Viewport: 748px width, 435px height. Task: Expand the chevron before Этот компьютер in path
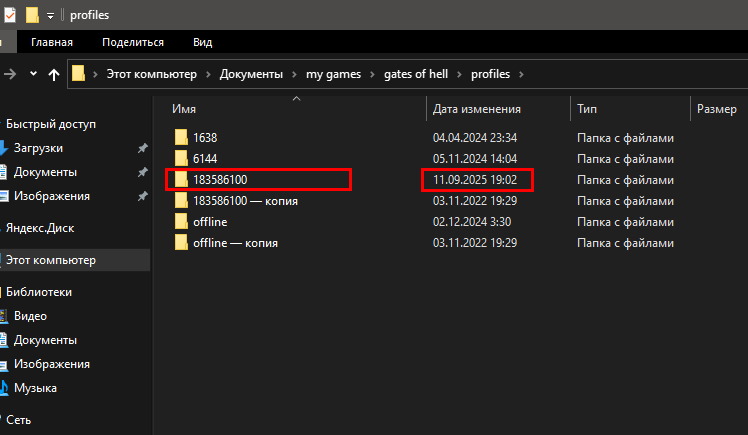pyautogui.click(x=95, y=74)
